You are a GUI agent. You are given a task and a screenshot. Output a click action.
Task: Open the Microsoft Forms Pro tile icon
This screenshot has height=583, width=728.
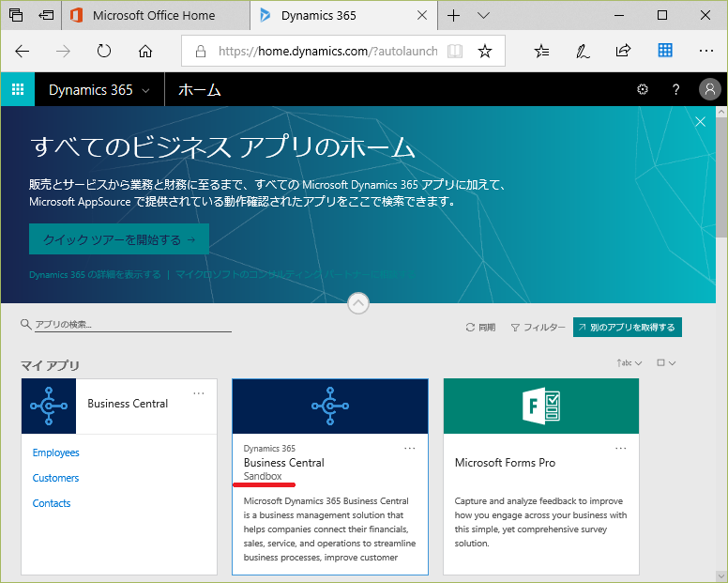pyautogui.click(x=541, y=406)
